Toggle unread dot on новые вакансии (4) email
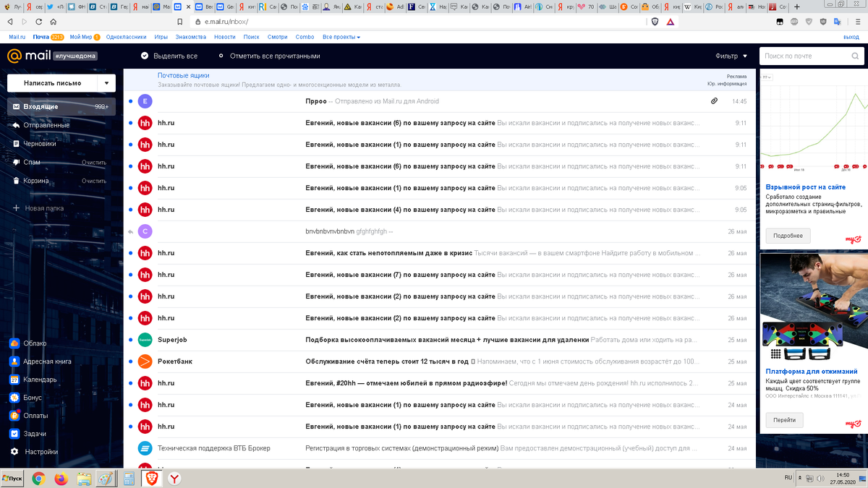This screenshot has width=868, height=488. click(x=130, y=210)
